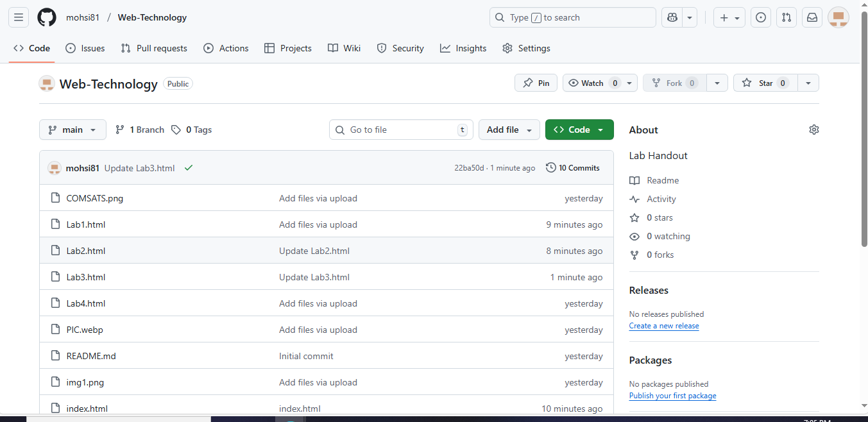This screenshot has height=422, width=868.
Task: Open GitHub Copilot icon in header
Action: coord(670,17)
